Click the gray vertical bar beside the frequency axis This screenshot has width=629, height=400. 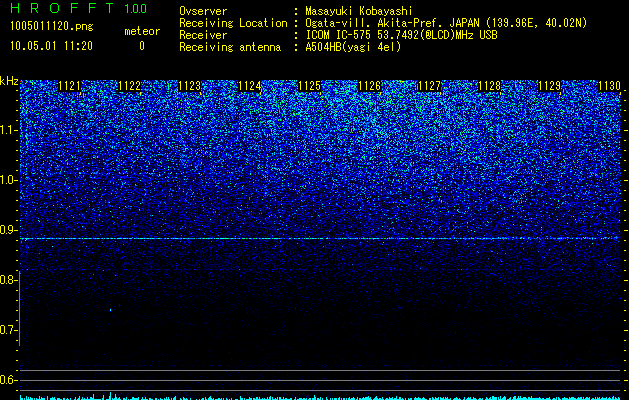20,308
